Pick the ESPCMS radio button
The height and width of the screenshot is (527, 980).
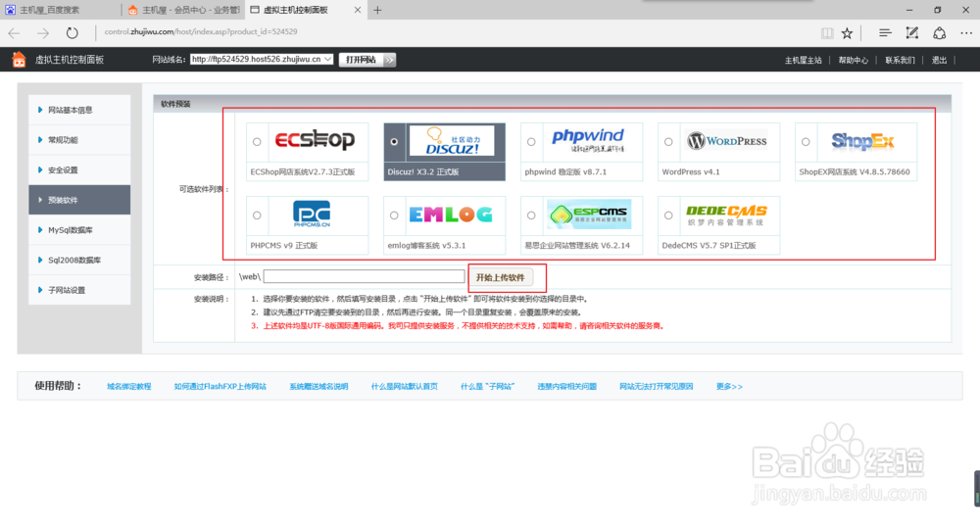point(531,216)
